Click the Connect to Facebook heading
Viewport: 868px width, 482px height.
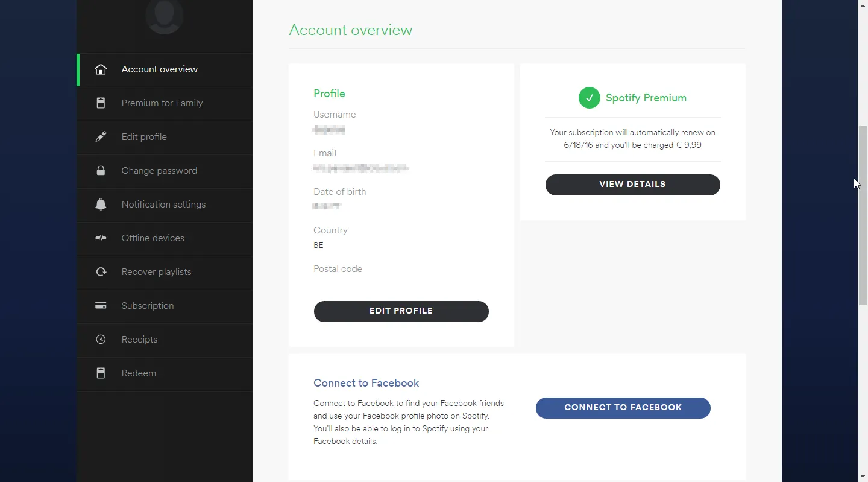click(x=366, y=383)
